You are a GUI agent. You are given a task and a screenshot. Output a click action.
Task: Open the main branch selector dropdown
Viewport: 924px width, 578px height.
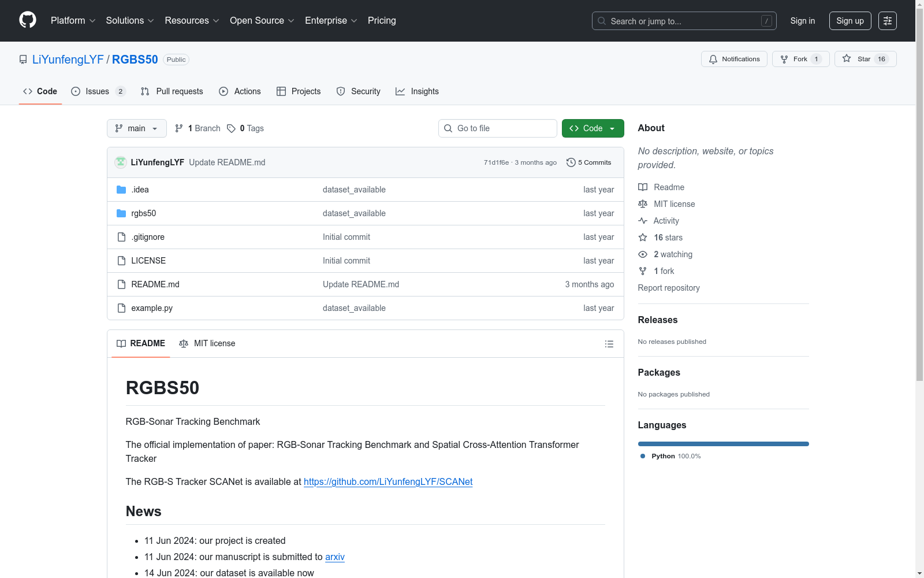pyautogui.click(x=137, y=128)
